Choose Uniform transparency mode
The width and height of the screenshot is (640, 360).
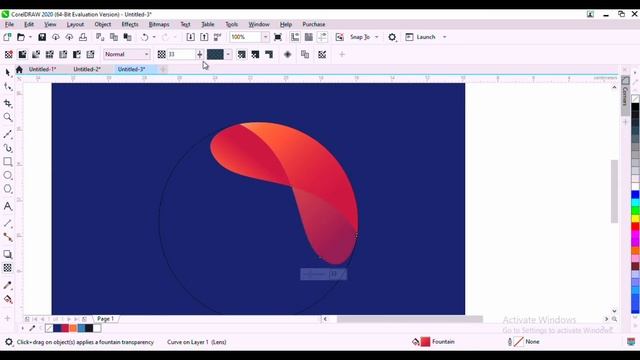22,54
